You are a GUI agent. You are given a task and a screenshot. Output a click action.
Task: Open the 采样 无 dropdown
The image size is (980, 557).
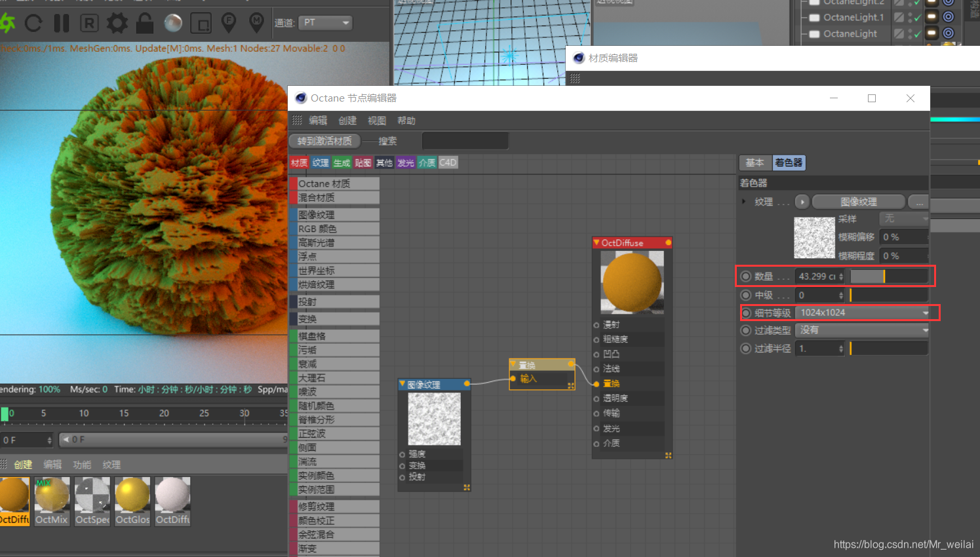click(904, 218)
